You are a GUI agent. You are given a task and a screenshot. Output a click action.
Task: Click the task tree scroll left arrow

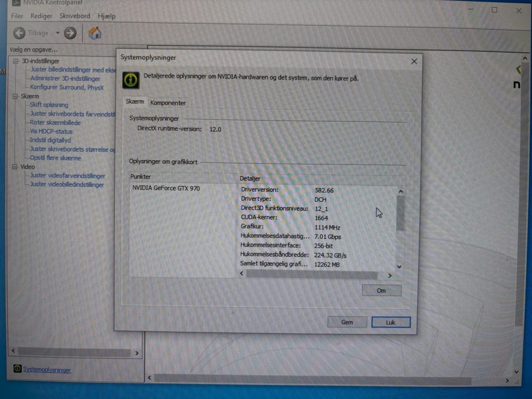coord(13,351)
